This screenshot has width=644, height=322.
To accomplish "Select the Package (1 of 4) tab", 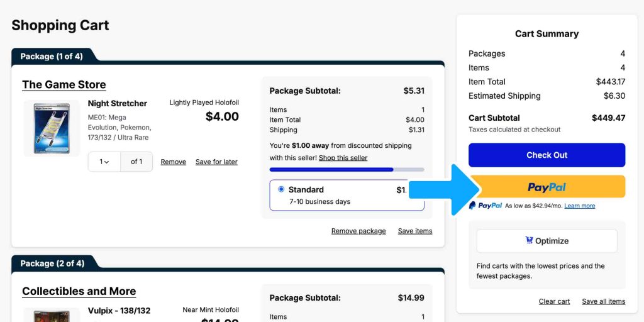I will (51, 57).
